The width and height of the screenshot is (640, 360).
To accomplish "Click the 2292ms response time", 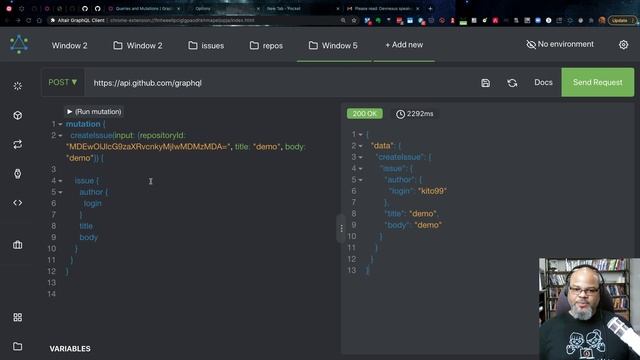I will 415,114.
